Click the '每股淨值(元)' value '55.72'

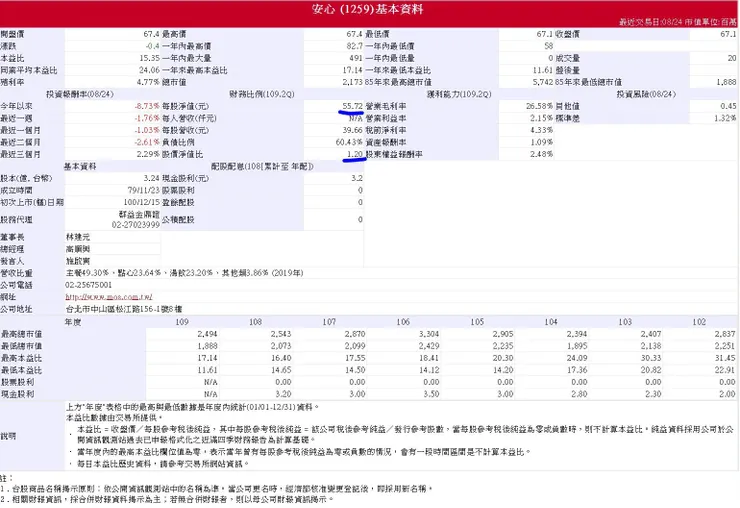click(353, 106)
